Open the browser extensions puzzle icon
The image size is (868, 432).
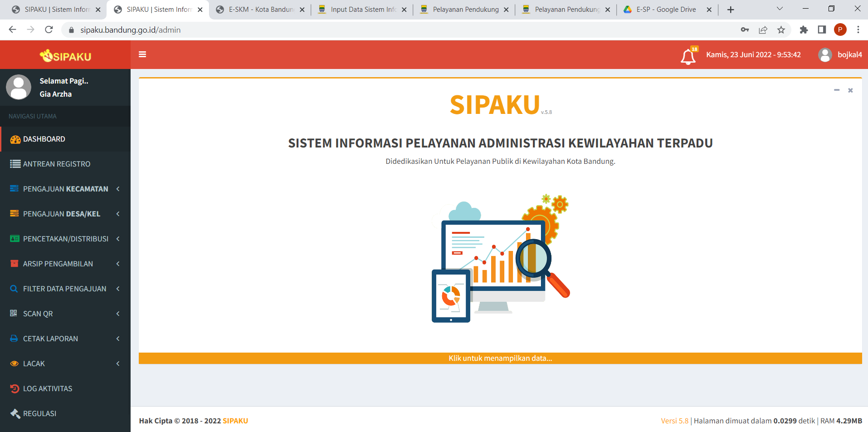click(x=804, y=30)
